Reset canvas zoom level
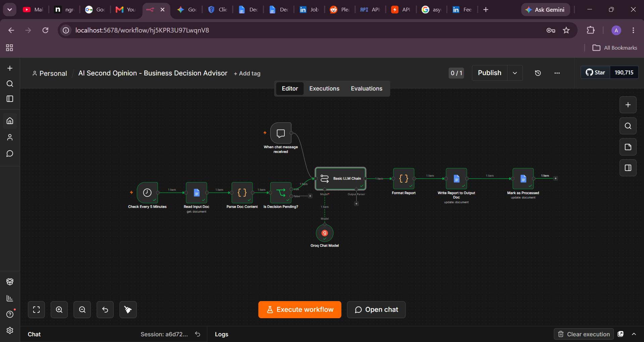 pyautogui.click(x=105, y=309)
